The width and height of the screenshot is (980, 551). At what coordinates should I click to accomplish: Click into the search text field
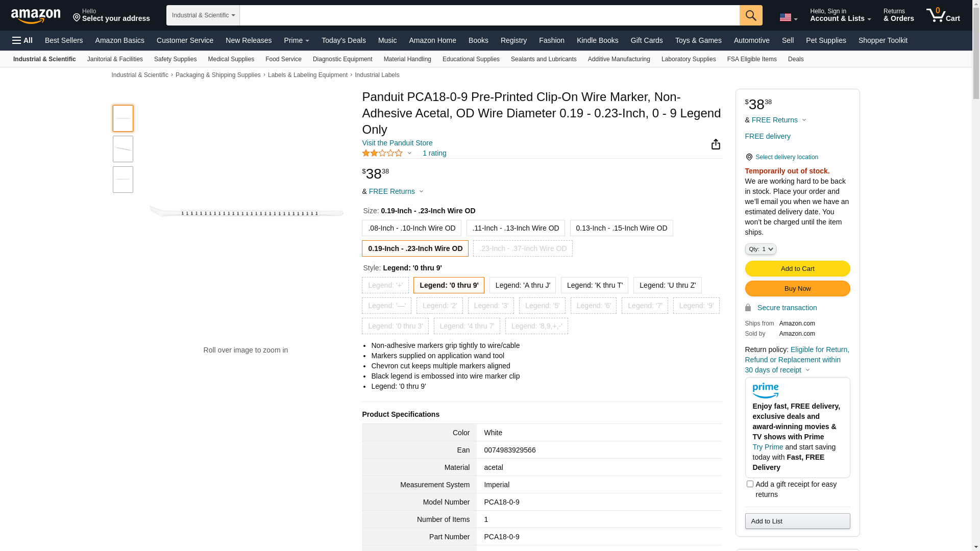pos(489,15)
